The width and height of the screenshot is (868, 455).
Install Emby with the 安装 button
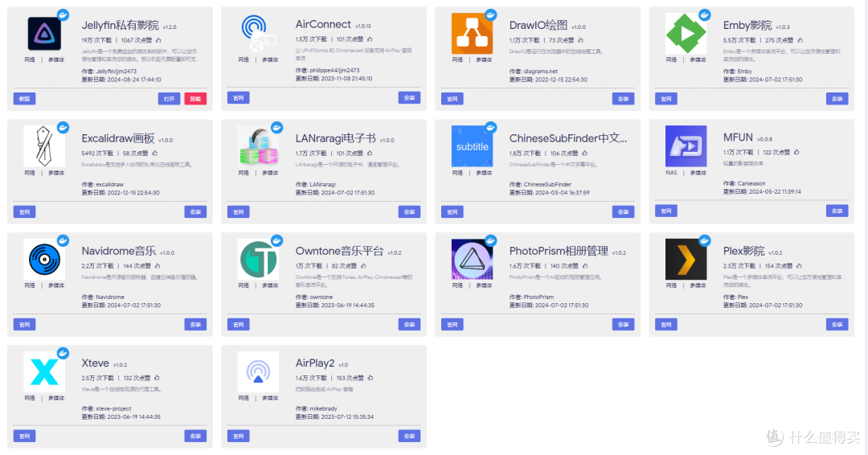(x=837, y=99)
